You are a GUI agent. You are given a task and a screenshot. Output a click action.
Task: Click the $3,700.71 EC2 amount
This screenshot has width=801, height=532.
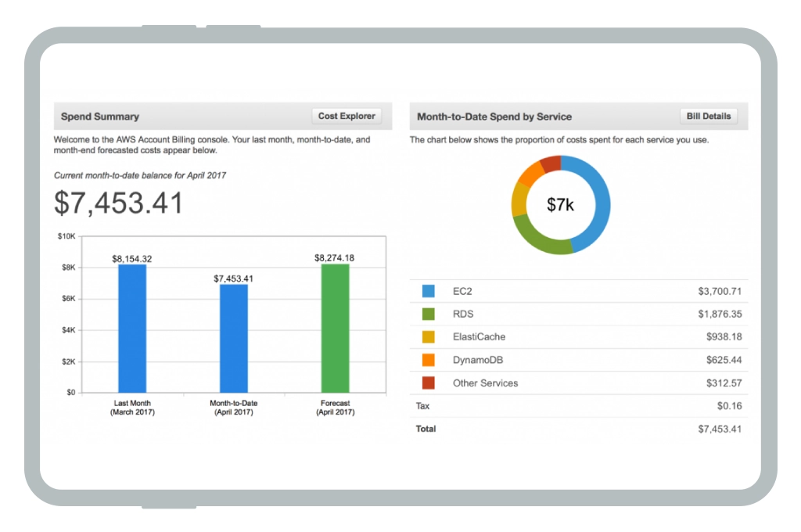point(720,291)
